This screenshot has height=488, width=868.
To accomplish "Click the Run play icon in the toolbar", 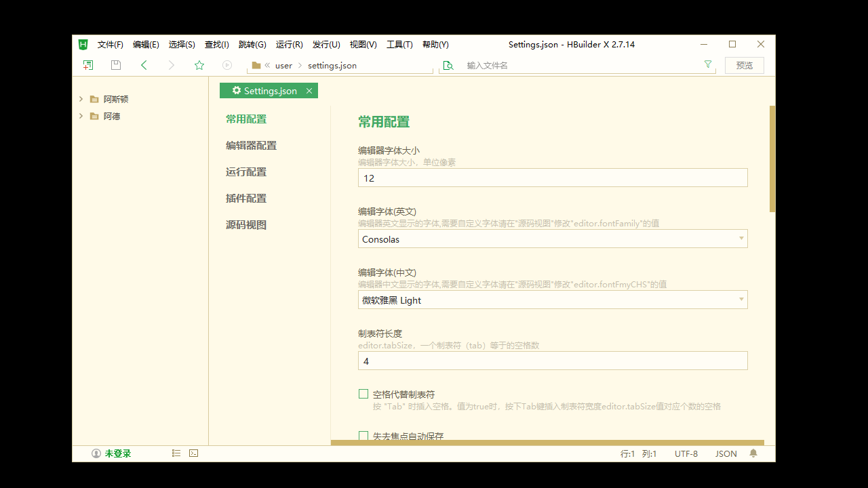I will pyautogui.click(x=226, y=64).
